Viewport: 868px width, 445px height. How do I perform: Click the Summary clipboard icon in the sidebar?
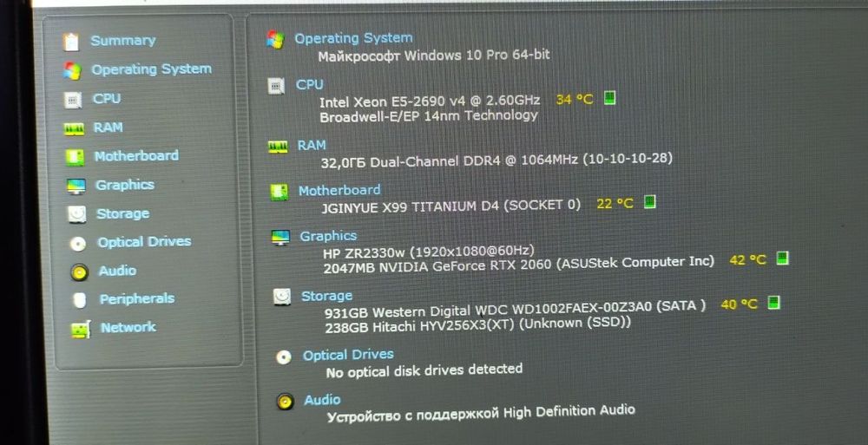[x=71, y=42]
